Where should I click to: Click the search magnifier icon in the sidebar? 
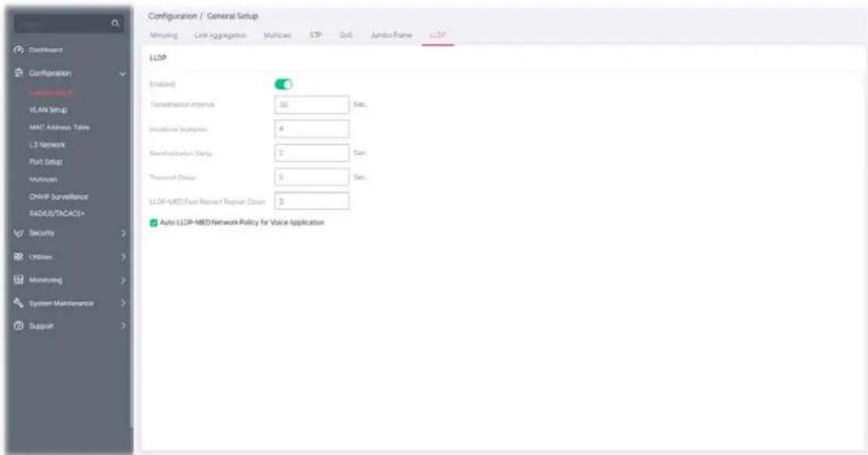coord(115,24)
